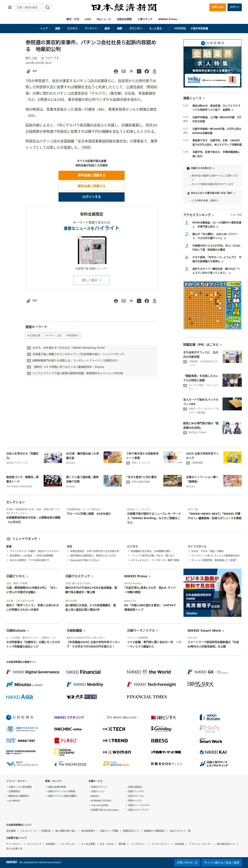Click 日経xTECH logo
248x868 pixels.
(x=114, y=729)
